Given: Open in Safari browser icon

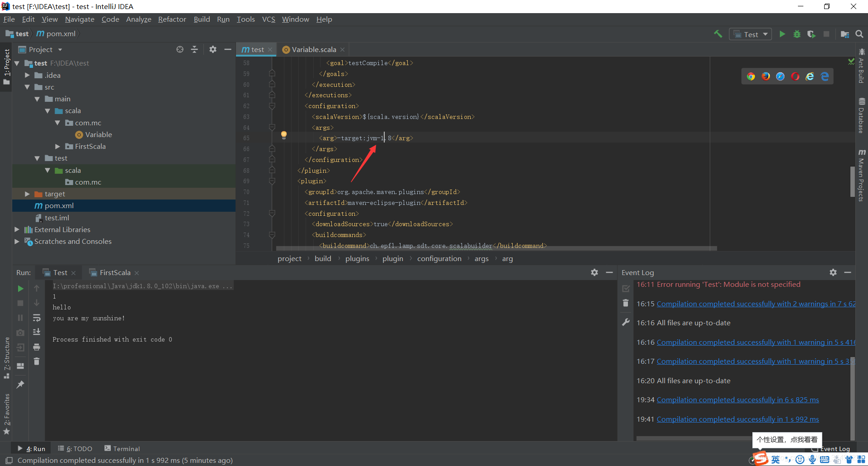Looking at the screenshot, I should tap(780, 76).
